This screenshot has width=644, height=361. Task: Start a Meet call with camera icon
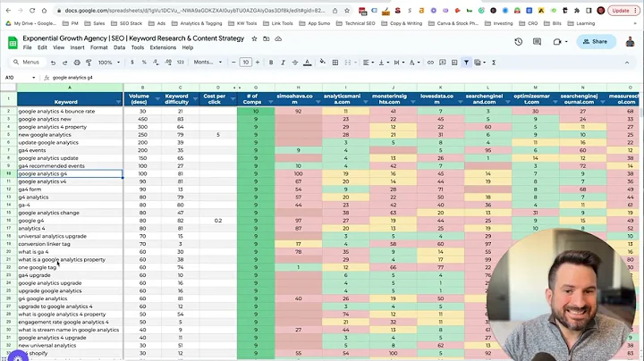tap(560, 41)
